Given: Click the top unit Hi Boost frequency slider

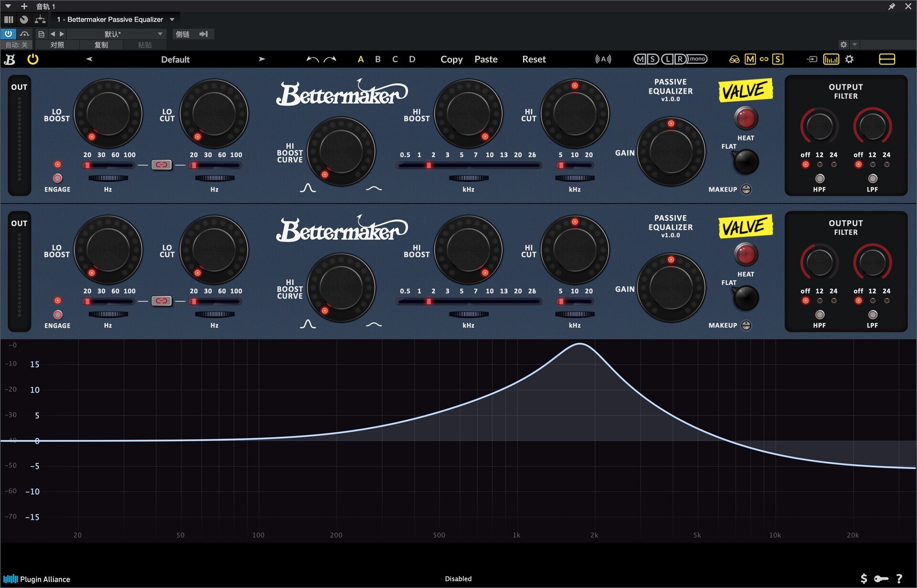Looking at the screenshot, I should (469, 165).
